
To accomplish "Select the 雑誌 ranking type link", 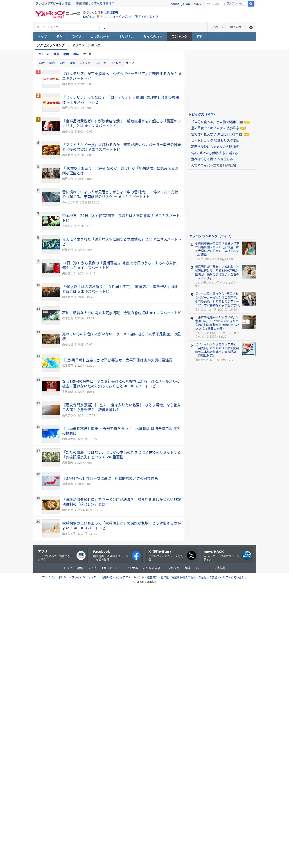I will [x=76, y=54].
